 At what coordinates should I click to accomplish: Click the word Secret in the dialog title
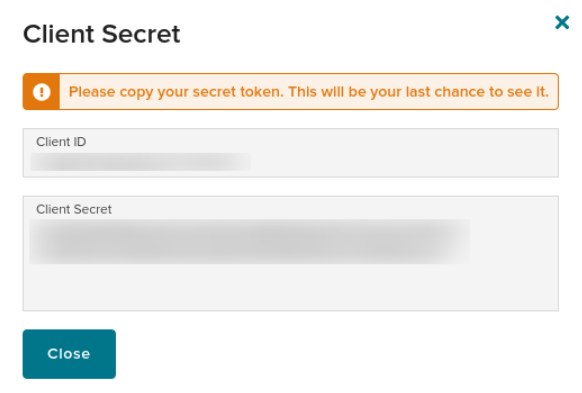[141, 34]
